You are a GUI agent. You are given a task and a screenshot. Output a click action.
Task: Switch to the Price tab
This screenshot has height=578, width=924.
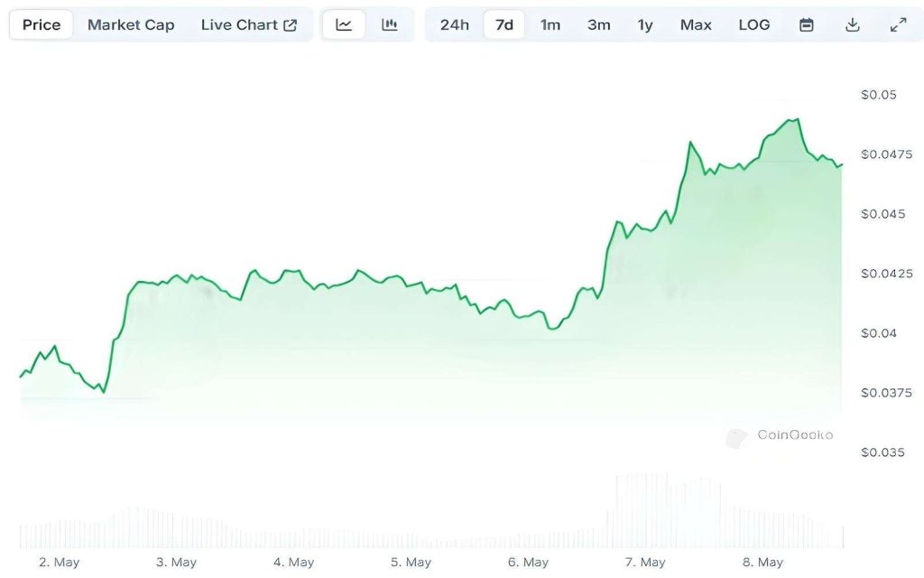pyautogui.click(x=42, y=24)
